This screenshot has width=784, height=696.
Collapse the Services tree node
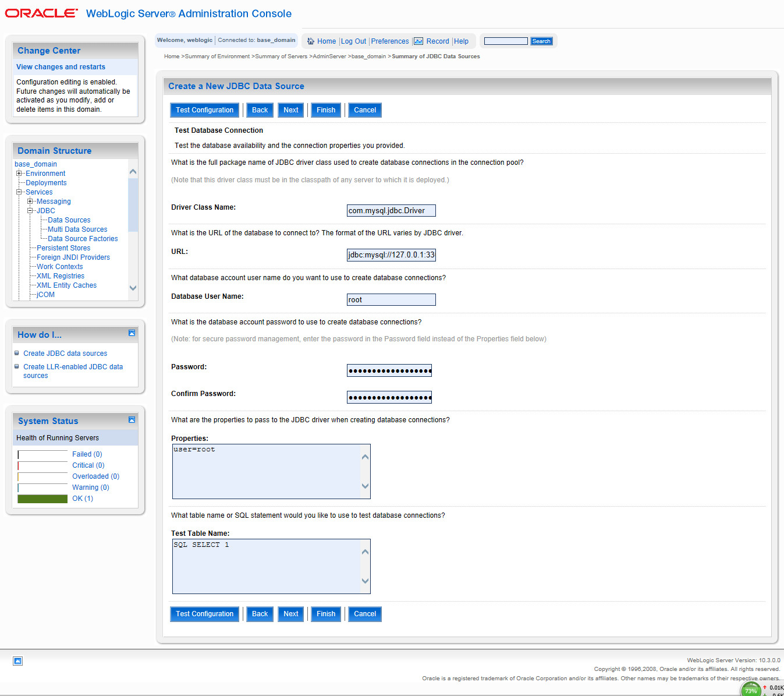pos(19,192)
